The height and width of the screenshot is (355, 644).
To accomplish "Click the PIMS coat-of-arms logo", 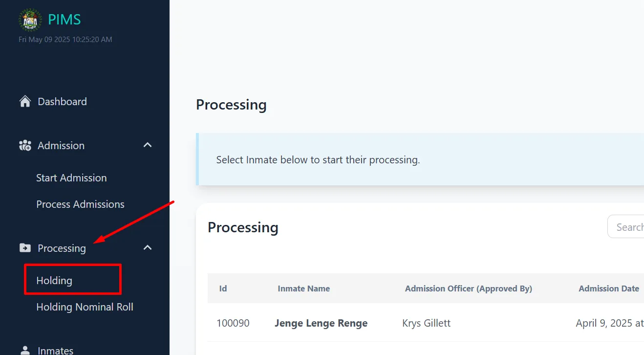I will (x=30, y=20).
